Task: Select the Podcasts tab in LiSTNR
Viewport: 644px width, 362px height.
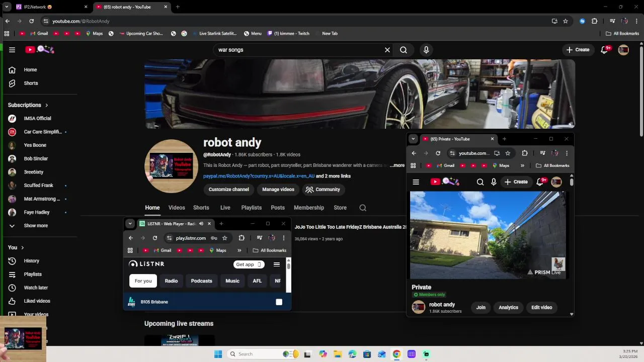Action: tap(202, 281)
